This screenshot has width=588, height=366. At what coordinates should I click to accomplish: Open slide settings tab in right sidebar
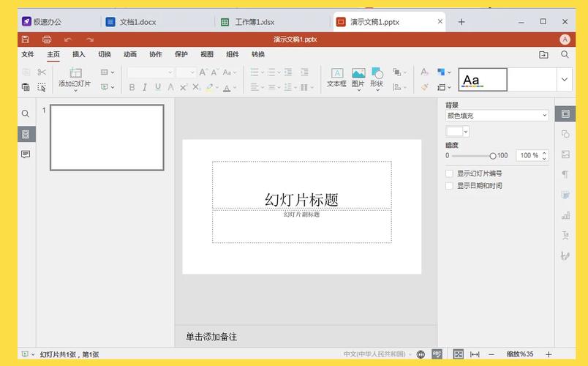[x=565, y=113]
